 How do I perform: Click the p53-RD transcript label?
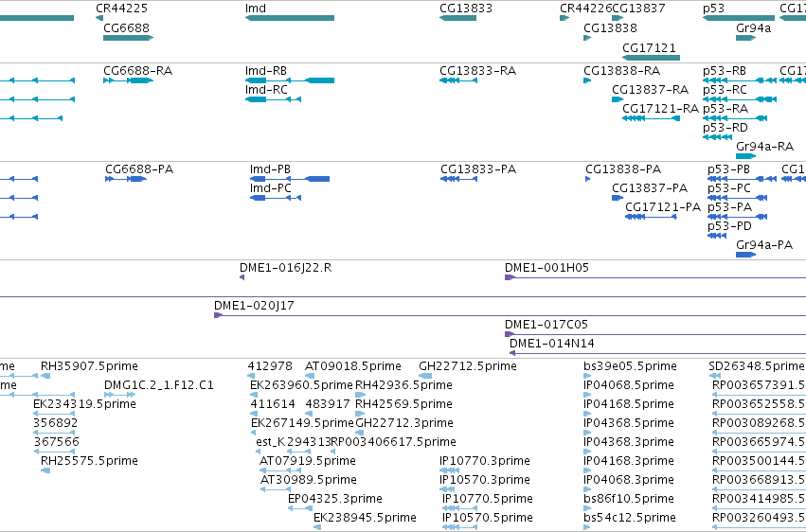725,128
